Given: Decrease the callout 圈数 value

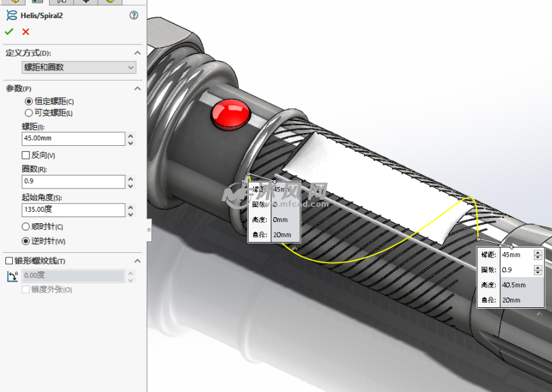Looking at the screenshot, I should point(538,273).
